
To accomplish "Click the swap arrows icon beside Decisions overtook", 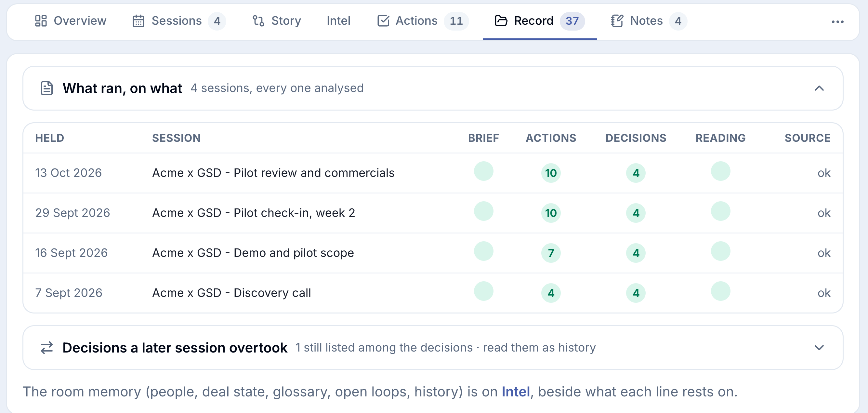I will pos(47,348).
